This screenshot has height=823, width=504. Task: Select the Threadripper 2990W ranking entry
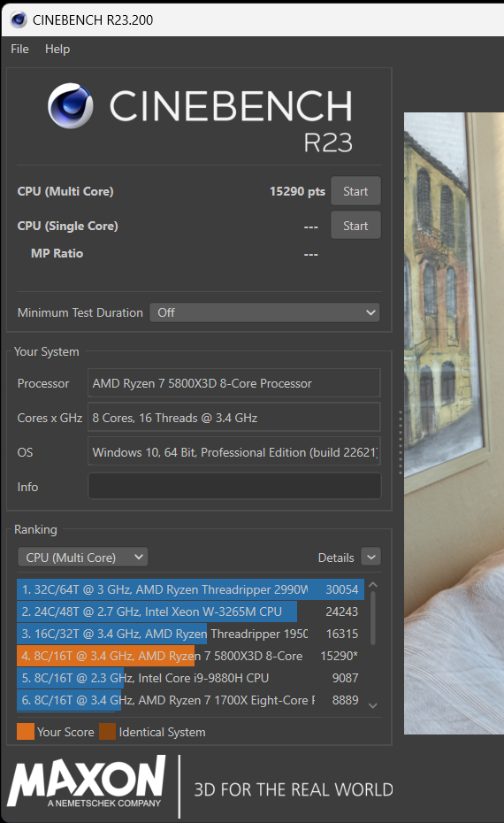pyautogui.click(x=190, y=589)
